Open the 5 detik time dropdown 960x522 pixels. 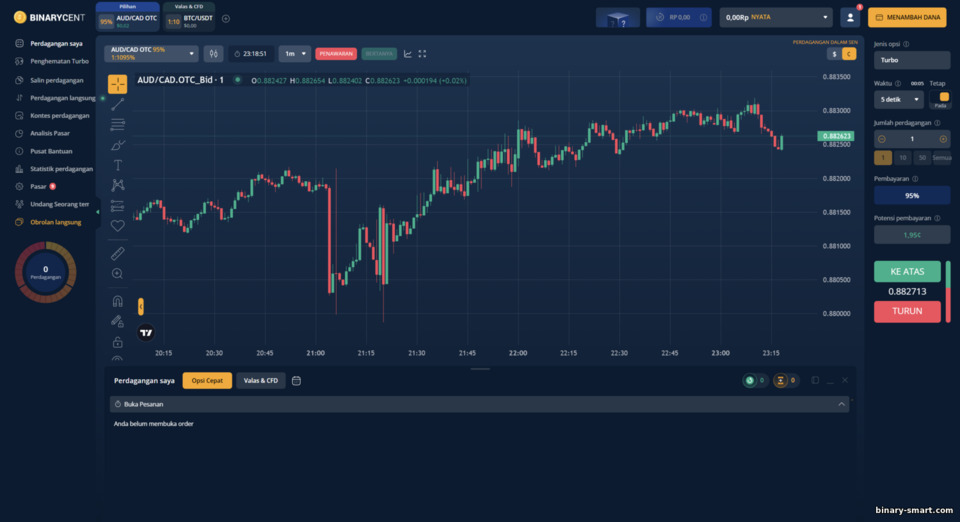pos(899,99)
